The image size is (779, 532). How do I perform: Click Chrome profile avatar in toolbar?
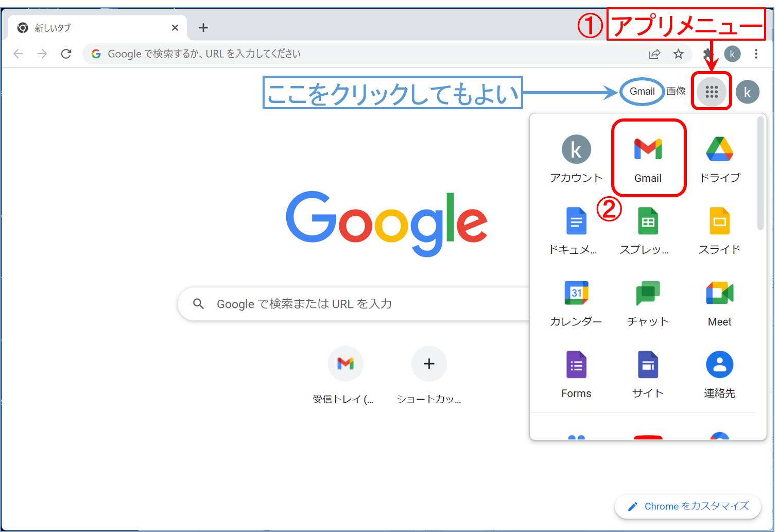732,54
